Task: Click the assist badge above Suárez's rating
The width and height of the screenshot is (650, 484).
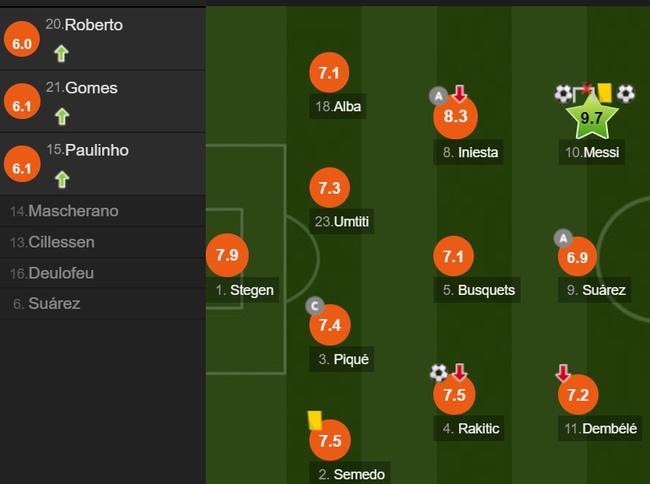Action: pyautogui.click(x=563, y=239)
